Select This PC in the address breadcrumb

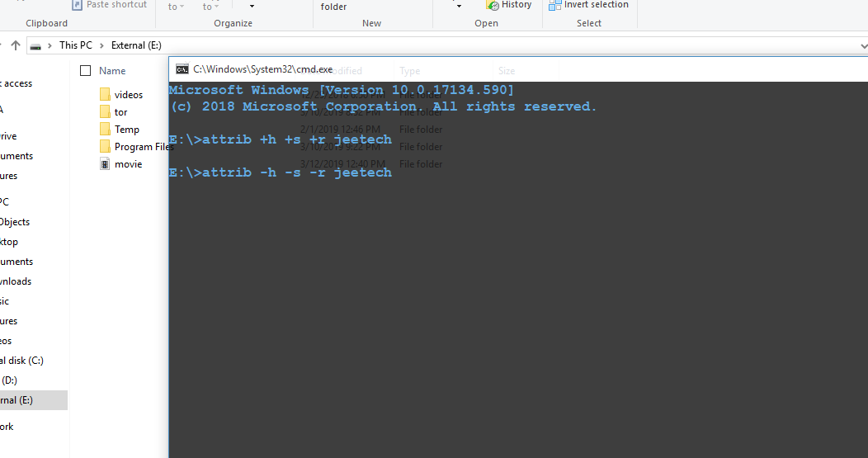point(76,45)
